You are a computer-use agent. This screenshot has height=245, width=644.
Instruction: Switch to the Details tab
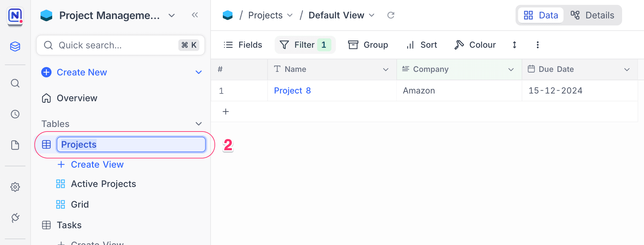pyautogui.click(x=592, y=15)
